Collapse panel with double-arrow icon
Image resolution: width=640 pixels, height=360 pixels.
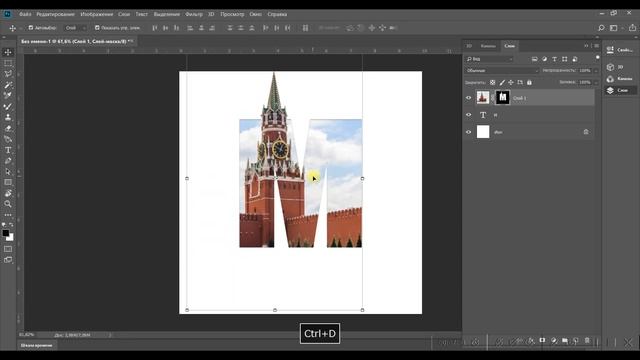[x=587, y=46]
